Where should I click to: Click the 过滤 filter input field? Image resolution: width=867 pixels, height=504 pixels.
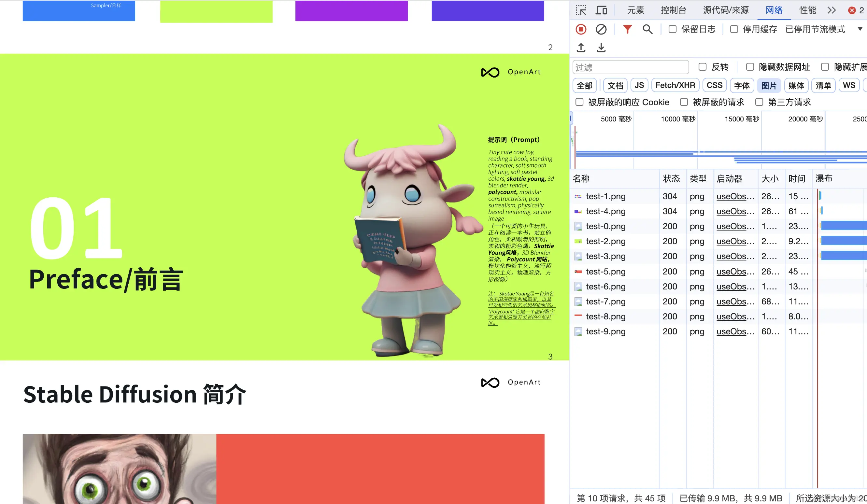pos(630,67)
